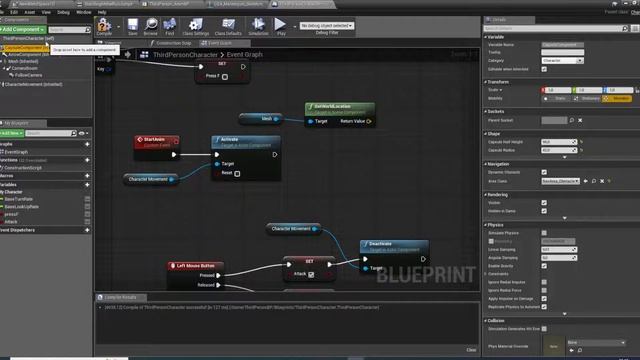Select the CharacterMovement (Inherited) component
Image resolution: width=640 pixels, height=360 pixels.
tap(33, 84)
